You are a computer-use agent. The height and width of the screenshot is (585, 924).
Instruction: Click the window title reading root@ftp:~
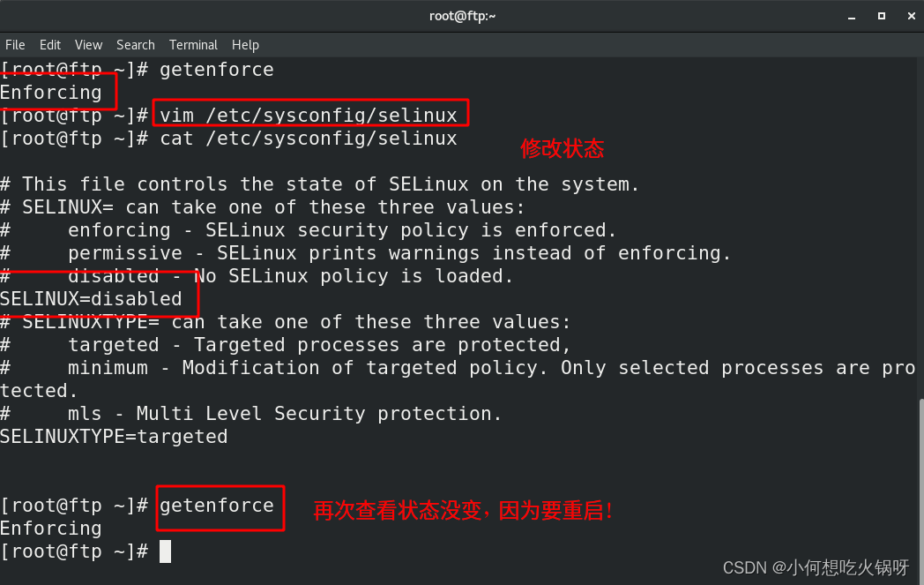pos(462,15)
